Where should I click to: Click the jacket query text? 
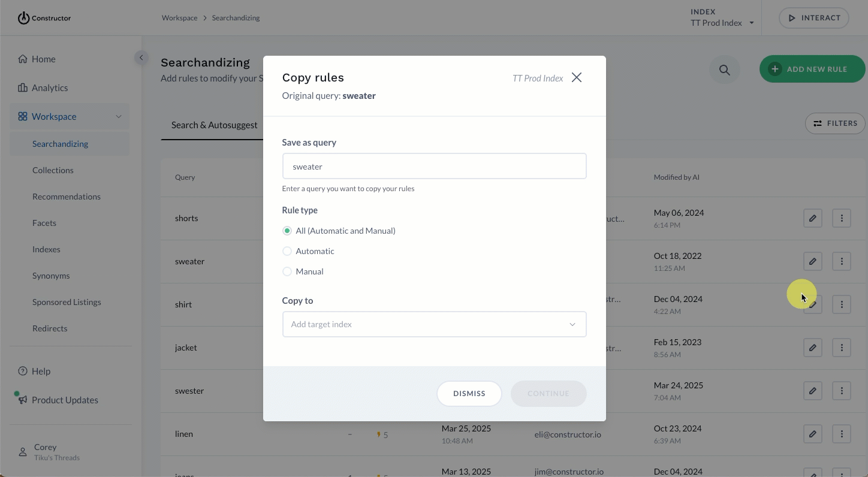pos(186,348)
